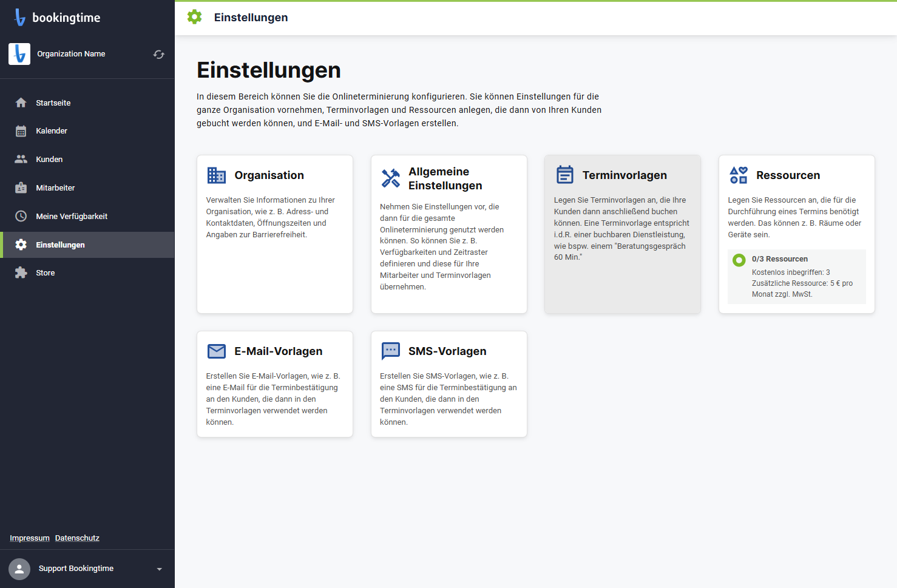
Task: Click the Organization Name avatar logo
Action: 19,54
